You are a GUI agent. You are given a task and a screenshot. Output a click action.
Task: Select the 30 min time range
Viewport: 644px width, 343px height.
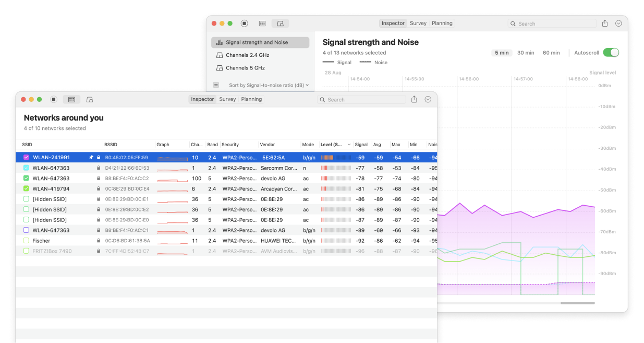tap(526, 52)
